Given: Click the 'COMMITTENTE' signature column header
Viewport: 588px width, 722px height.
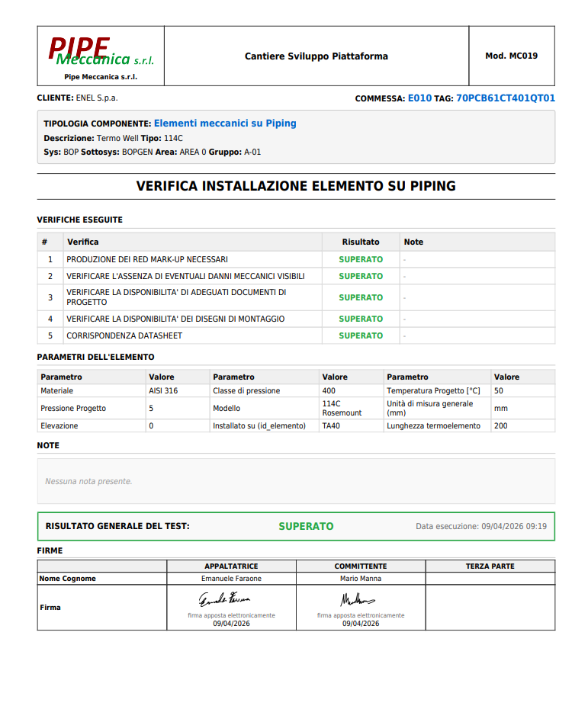Looking at the screenshot, I should point(361,566).
